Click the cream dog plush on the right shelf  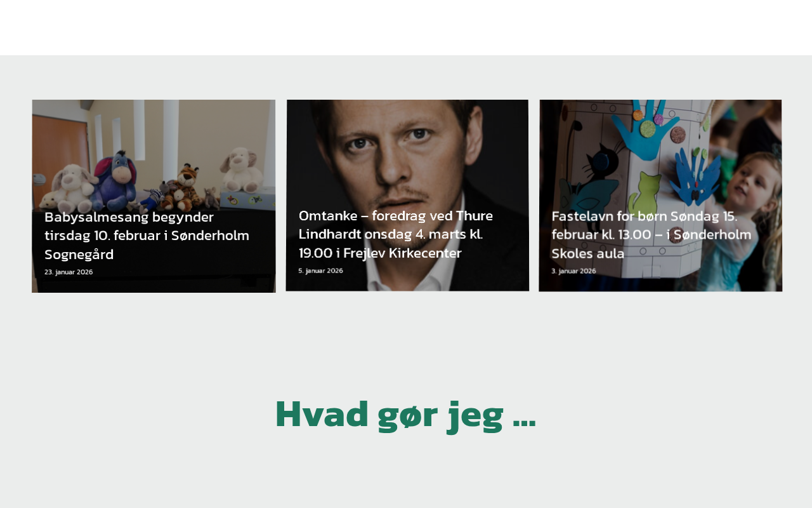(241, 170)
